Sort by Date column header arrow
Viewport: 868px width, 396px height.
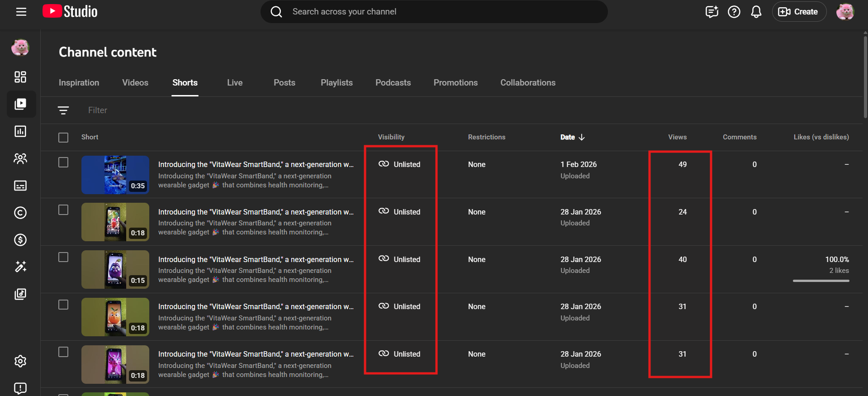pos(582,137)
